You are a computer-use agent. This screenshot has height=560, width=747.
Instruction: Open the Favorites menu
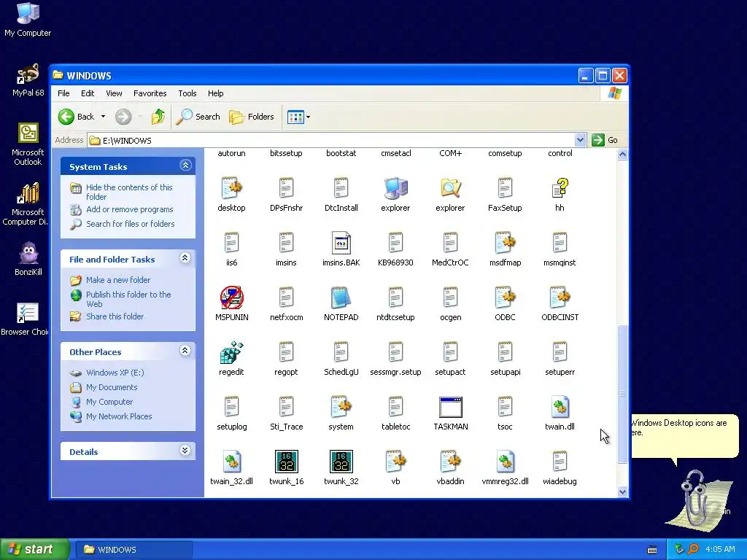point(150,93)
